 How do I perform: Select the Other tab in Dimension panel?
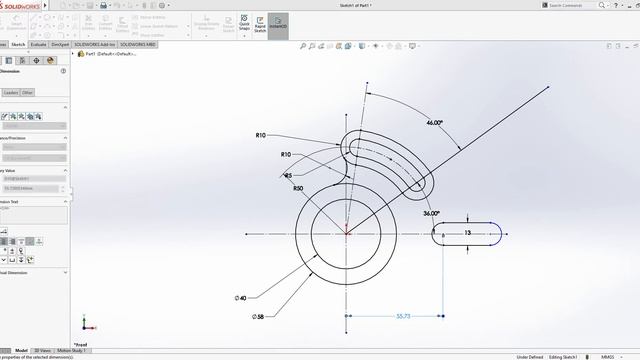pos(27,93)
